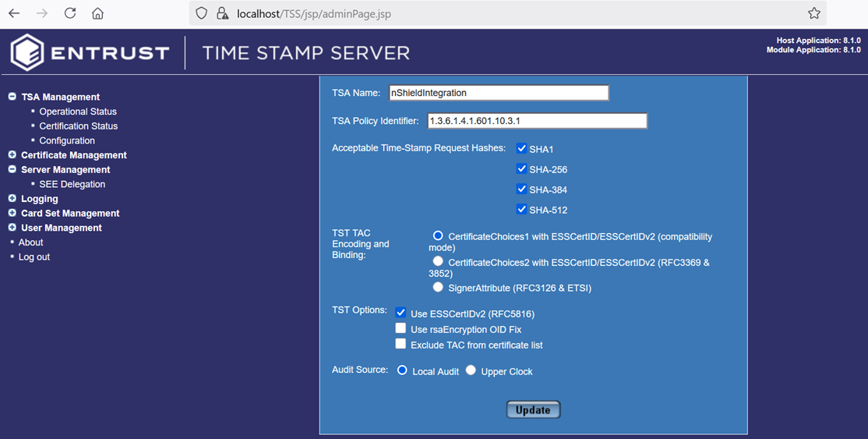Select CertificateChoices1 compatibility mode radio
868x439 pixels.
438,235
